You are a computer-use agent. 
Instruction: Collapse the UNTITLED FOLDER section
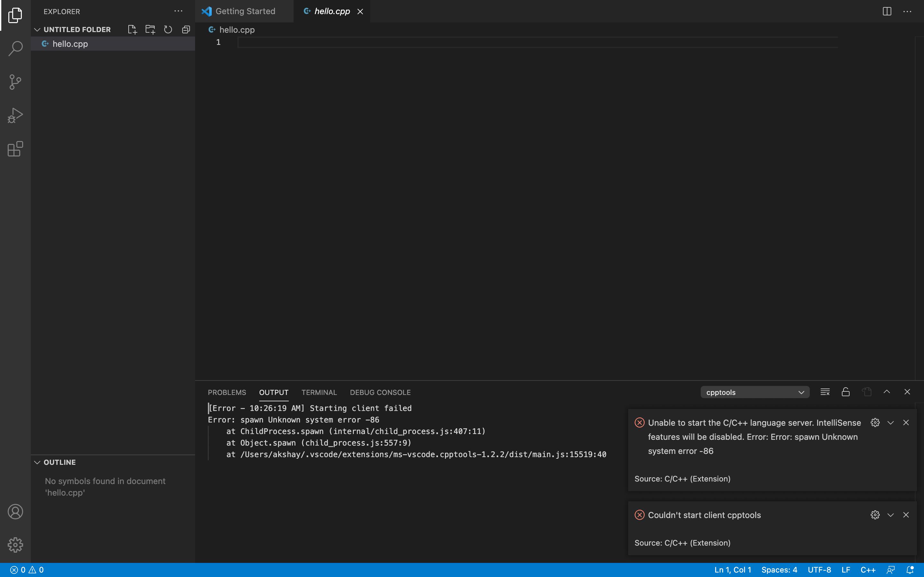(37, 29)
